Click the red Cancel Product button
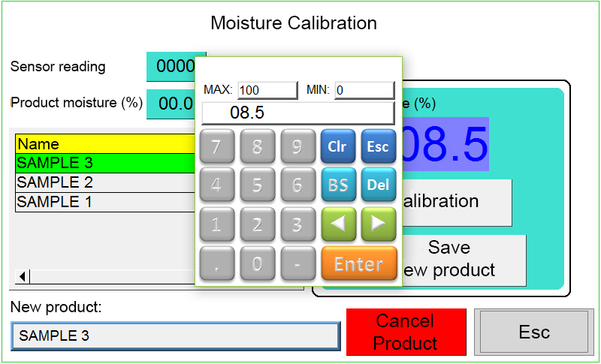This screenshot has width=601, height=364. [406, 332]
